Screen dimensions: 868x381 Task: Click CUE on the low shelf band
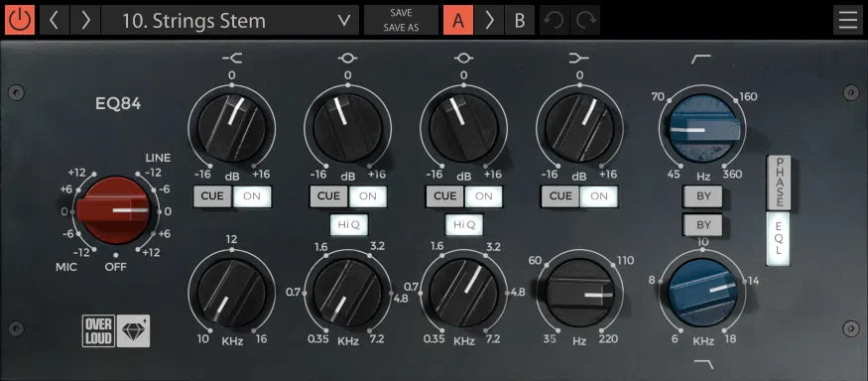(x=560, y=196)
